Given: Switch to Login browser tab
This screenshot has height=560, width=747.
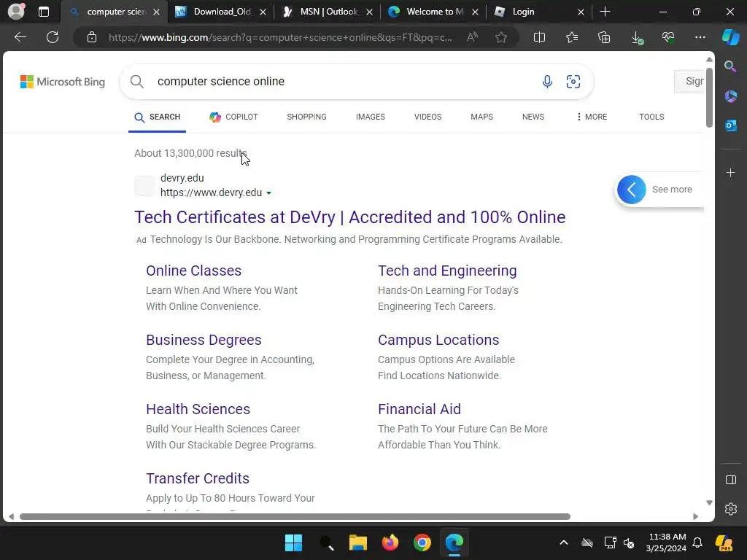Looking at the screenshot, I should (x=540, y=12).
